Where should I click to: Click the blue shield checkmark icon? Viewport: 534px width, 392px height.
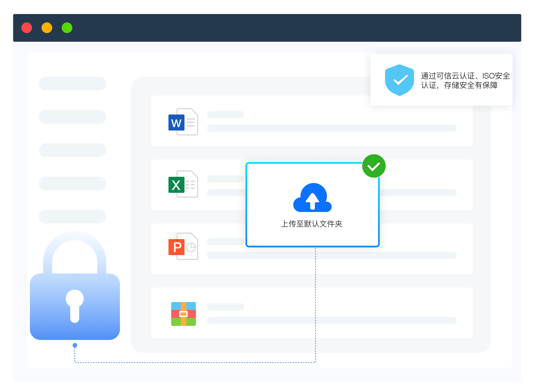(x=399, y=80)
